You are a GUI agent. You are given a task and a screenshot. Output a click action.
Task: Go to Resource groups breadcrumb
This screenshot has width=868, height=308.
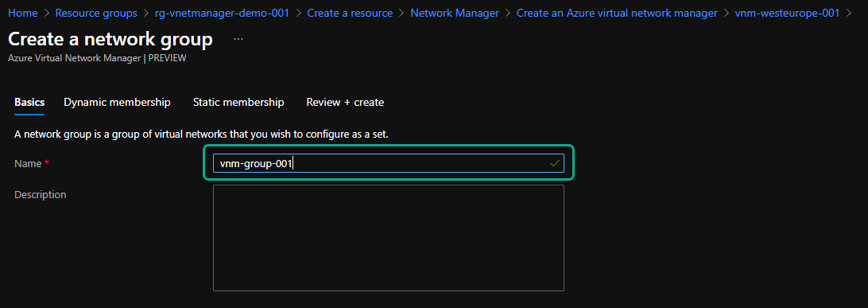click(96, 14)
